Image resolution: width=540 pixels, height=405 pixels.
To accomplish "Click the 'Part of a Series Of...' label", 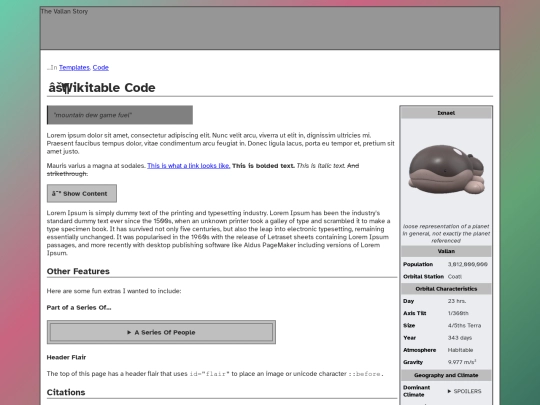I will click(x=79, y=308).
